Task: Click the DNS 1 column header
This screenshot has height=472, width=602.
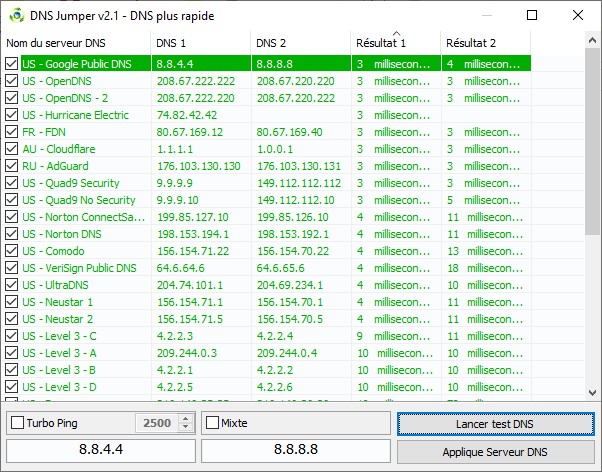Action: tap(200, 44)
